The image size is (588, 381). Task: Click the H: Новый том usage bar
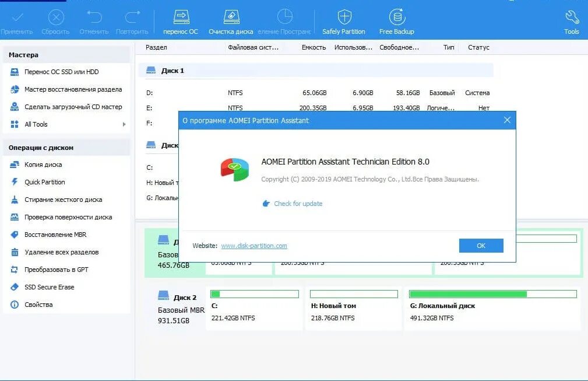pos(354,294)
